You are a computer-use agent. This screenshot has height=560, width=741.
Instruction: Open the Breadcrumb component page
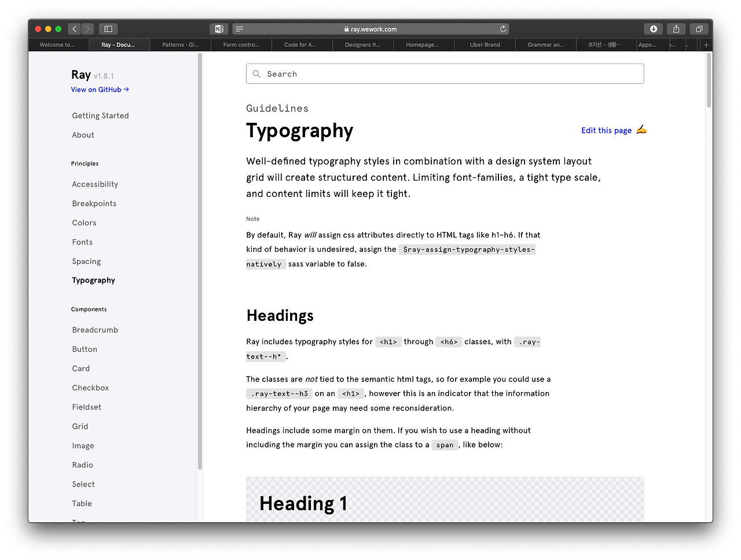point(95,330)
